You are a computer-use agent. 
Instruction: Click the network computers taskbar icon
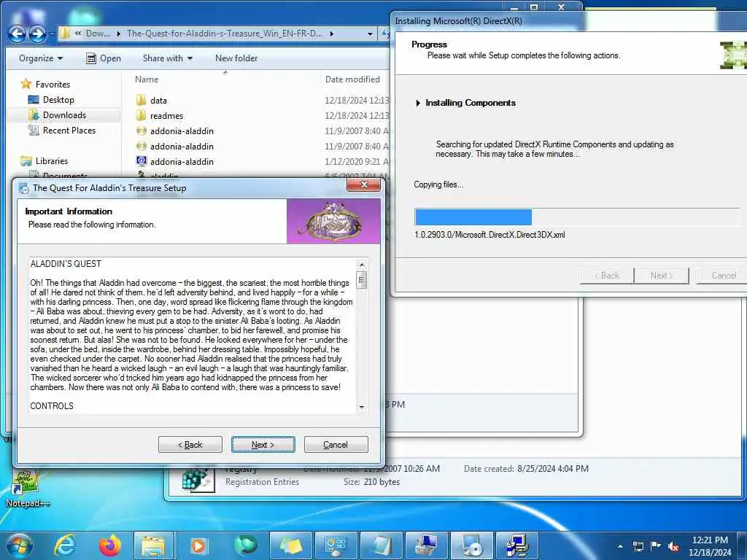(516, 545)
